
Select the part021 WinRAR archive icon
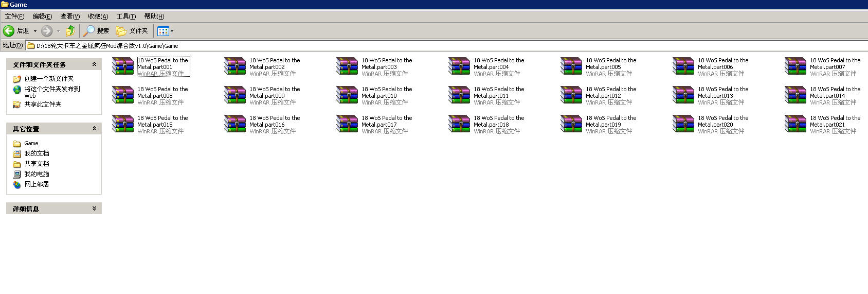[795, 124]
